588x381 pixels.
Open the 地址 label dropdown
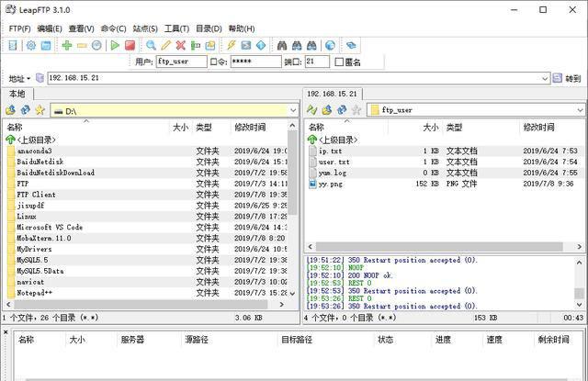(x=19, y=79)
